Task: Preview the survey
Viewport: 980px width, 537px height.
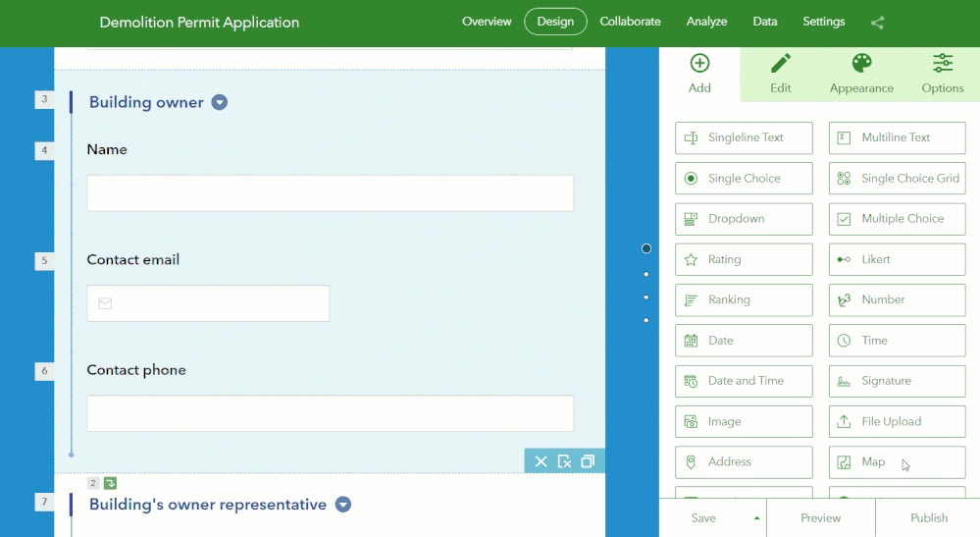Action: (x=821, y=518)
